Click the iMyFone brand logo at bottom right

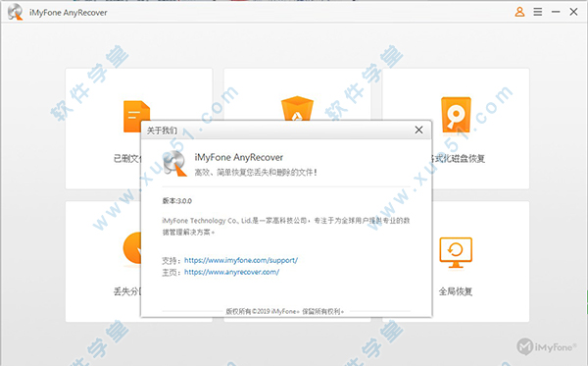[547, 346]
